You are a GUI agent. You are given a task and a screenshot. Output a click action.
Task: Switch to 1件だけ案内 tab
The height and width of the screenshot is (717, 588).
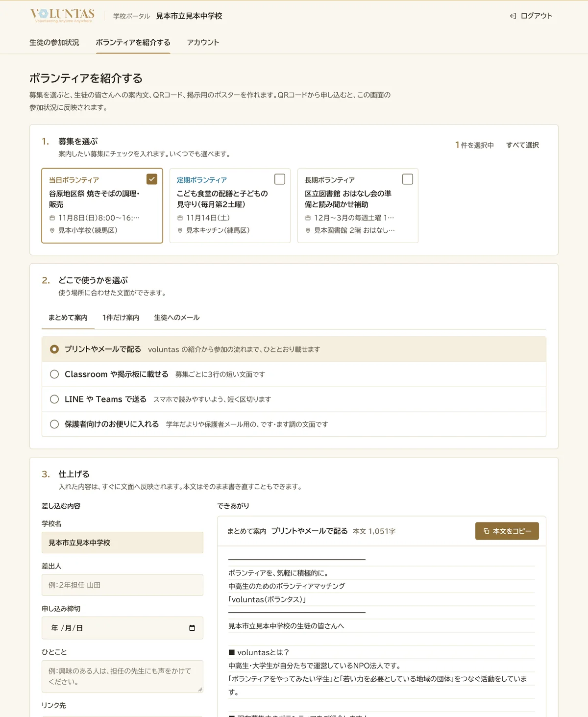(x=121, y=318)
